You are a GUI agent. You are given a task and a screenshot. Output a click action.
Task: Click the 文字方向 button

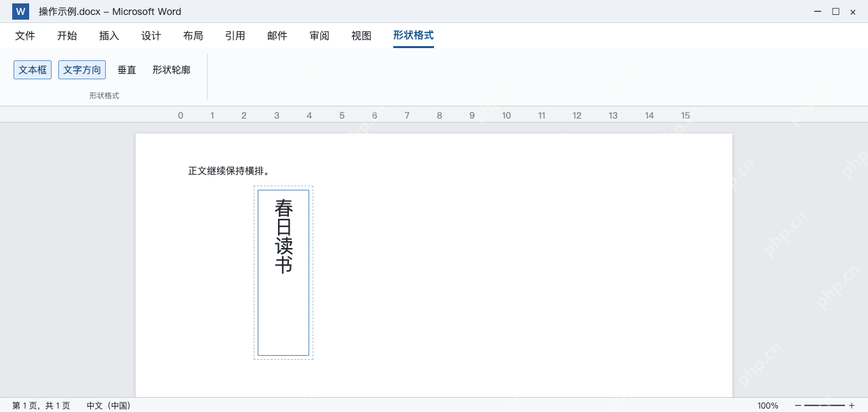(82, 70)
